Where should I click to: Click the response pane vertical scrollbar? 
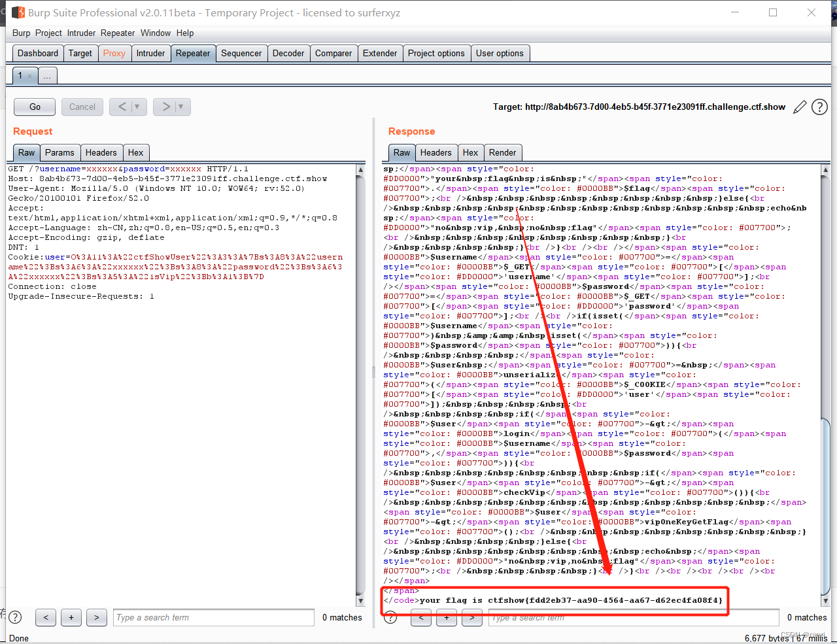(825, 385)
